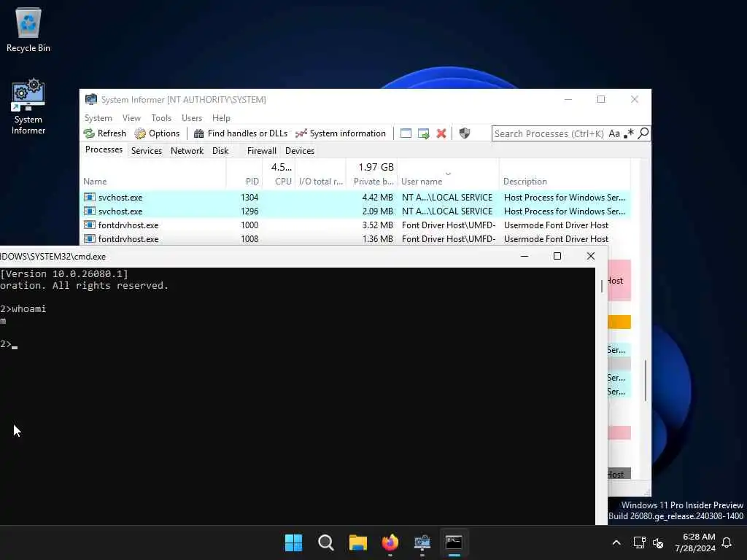Open Options in System Informer toolbar
The height and width of the screenshot is (560, 747).
(158, 133)
